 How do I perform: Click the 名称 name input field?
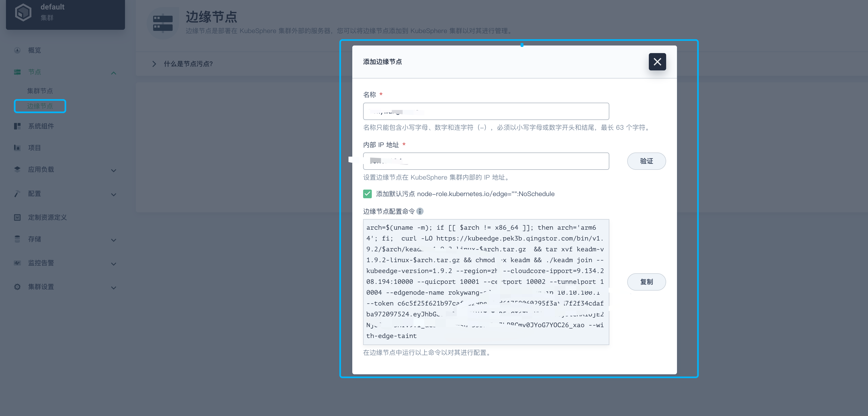486,111
